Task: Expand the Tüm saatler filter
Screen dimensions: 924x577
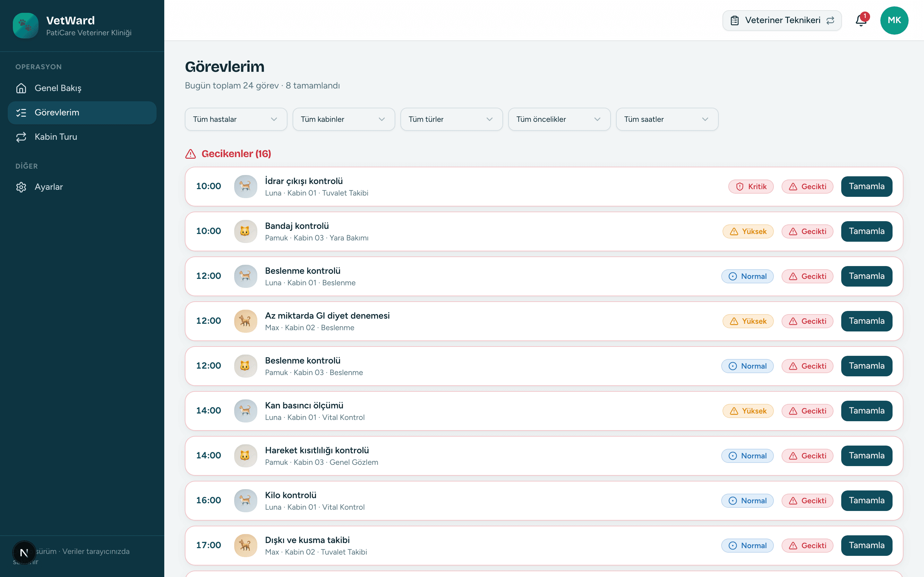Action: tap(667, 120)
